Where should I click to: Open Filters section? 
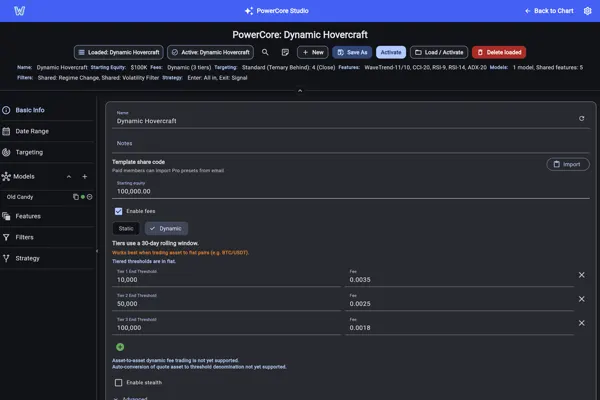[46, 237]
